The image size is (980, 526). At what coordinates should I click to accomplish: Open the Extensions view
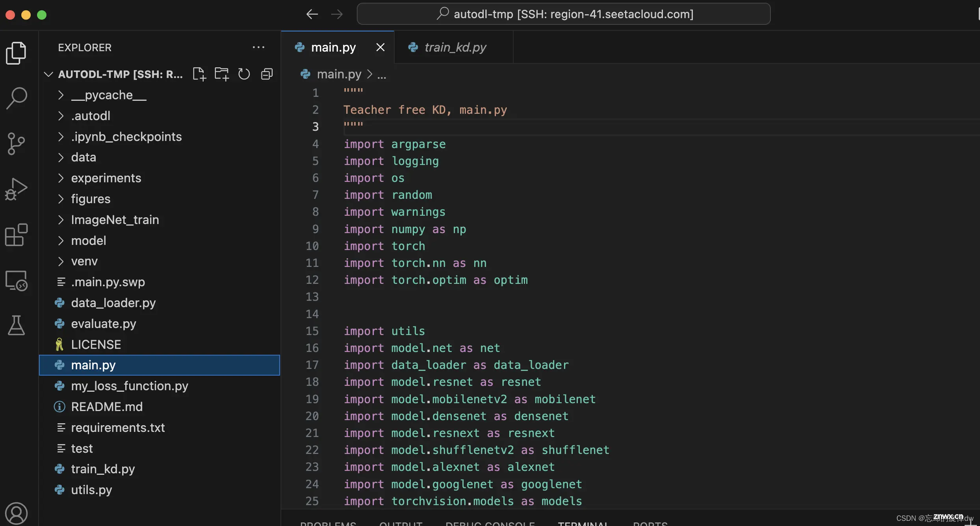(16, 235)
